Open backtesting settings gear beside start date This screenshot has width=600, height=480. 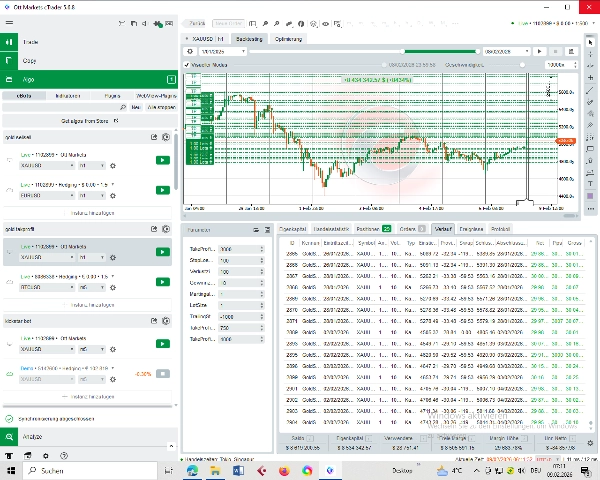point(190,51)
